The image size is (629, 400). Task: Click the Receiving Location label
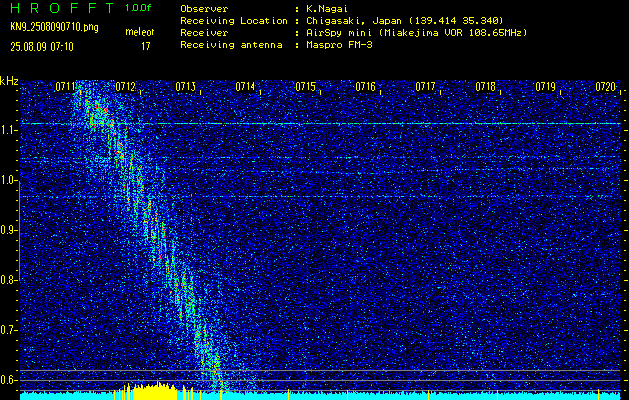coord(234,21)
